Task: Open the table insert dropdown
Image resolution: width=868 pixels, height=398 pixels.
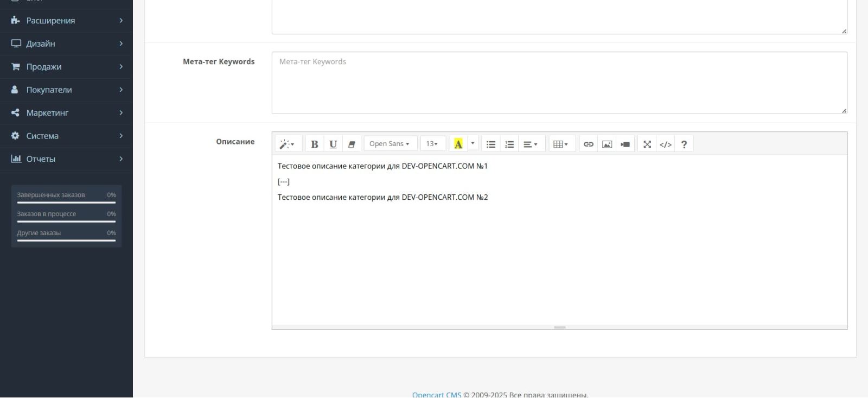Action: (561, 144)
